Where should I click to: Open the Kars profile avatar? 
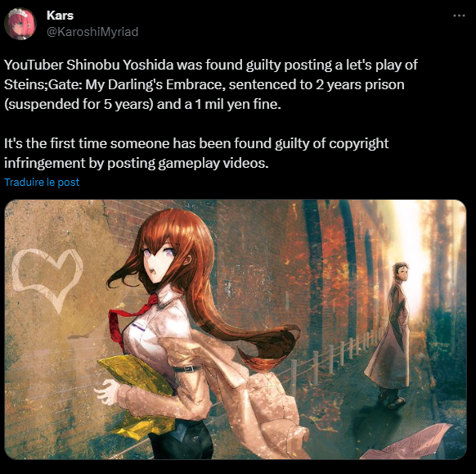click(x=20, y=24)
